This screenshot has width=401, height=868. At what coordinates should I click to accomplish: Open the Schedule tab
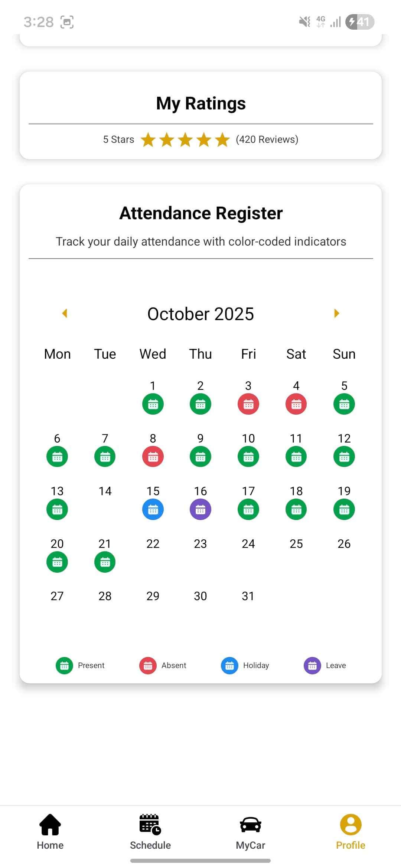(150, 825)
